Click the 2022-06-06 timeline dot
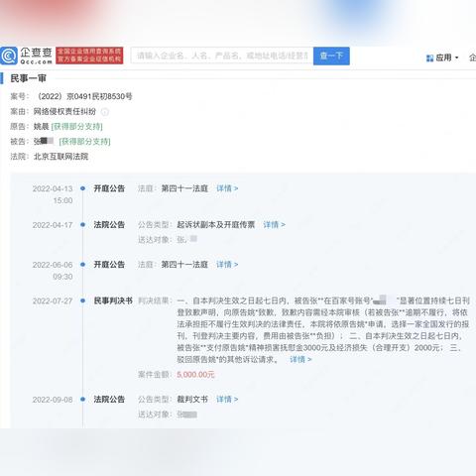The image size is (476, 476). (x=82, y=265)
